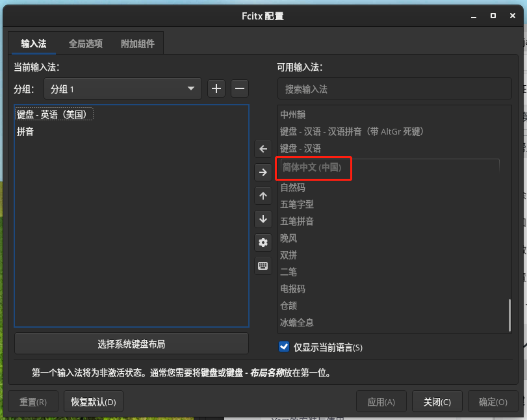Add a new input method group
Image resolution: width=527 pixels, height=420 pixels.
pos(216,89)
